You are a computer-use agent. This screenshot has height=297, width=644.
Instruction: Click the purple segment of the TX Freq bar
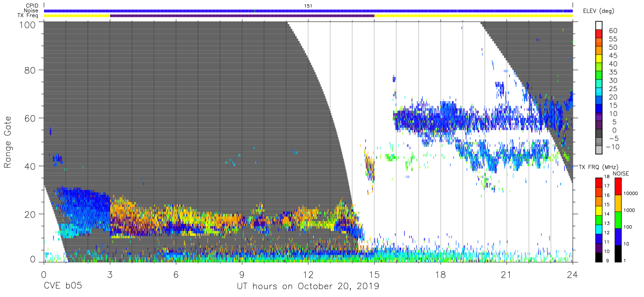242,16
